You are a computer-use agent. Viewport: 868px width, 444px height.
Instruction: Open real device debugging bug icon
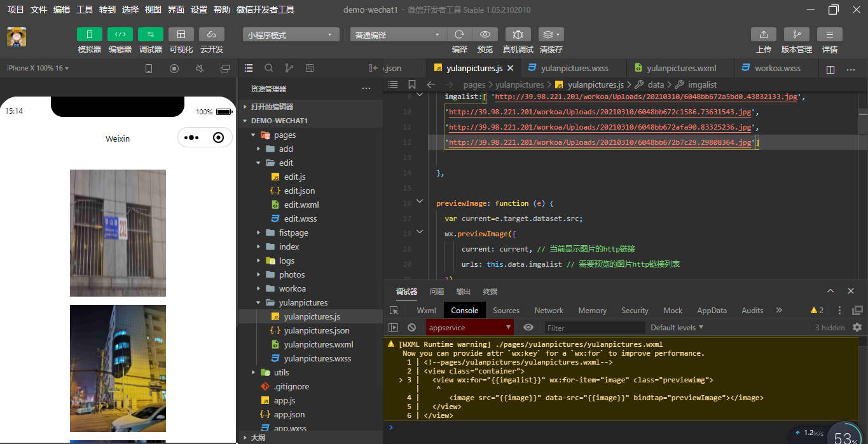[518, 34]
